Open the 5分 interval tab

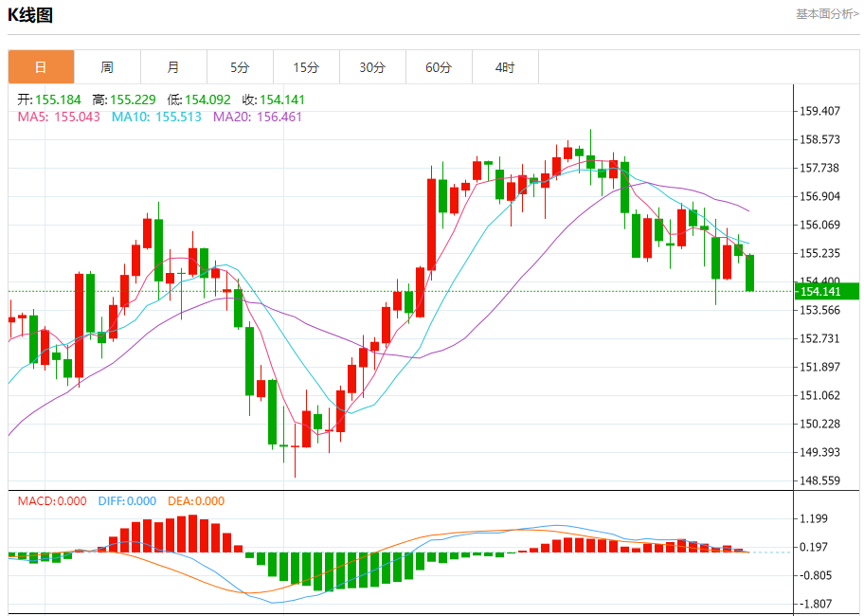click(240, 67)
